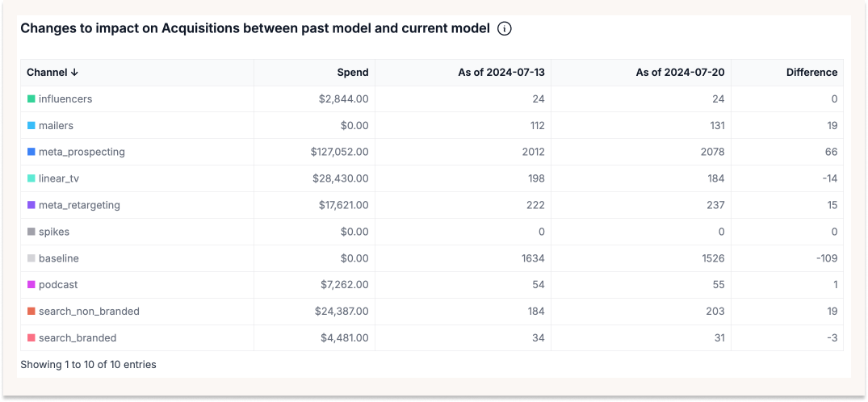Click the podcast magenta swatch
This screenshot has width=868, height=402.
[31, 285]
